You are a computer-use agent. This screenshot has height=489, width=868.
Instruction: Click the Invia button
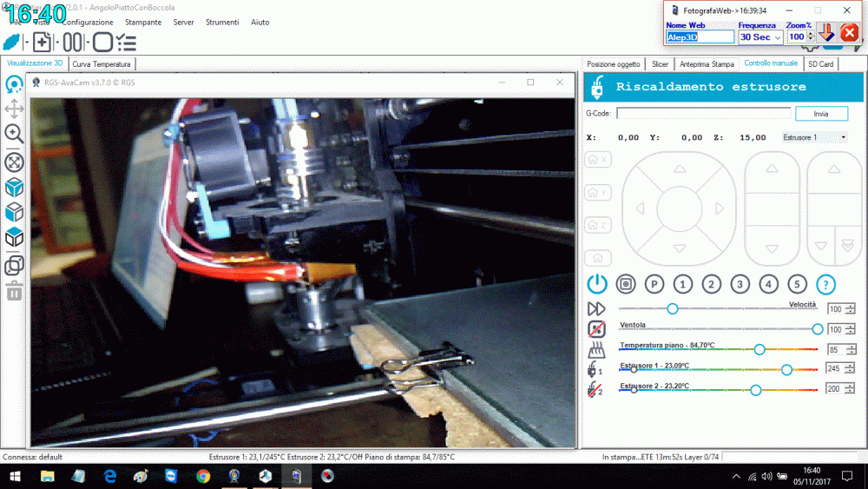[821, 114]
